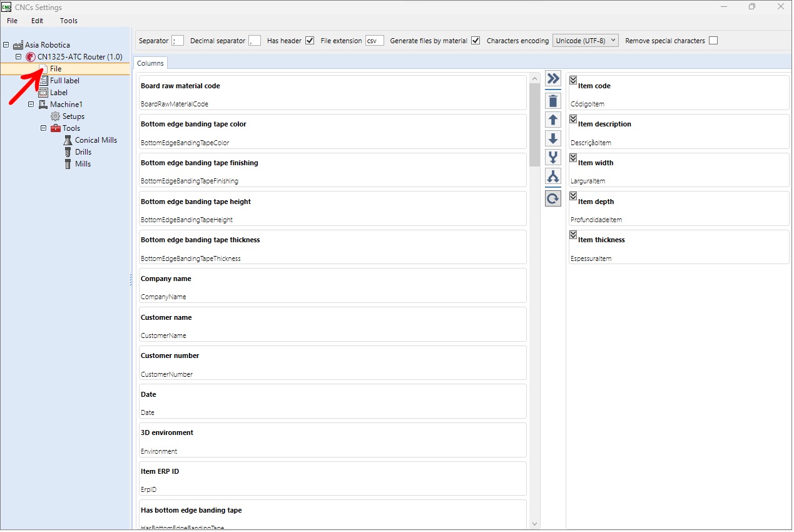
Task: Collapse the Tools tree node
Action: (44, 128)
